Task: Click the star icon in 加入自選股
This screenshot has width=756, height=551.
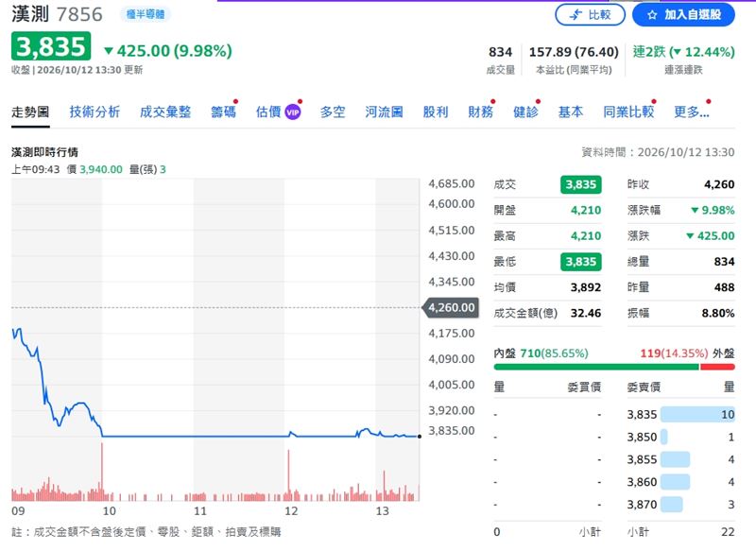Action: 652,15
